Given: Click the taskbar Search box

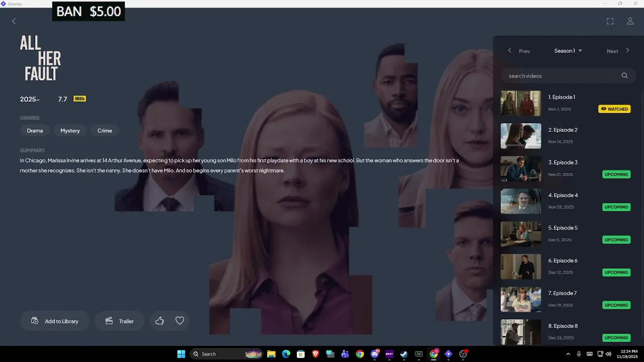Looking at the screenshot, I should (226, 354).
